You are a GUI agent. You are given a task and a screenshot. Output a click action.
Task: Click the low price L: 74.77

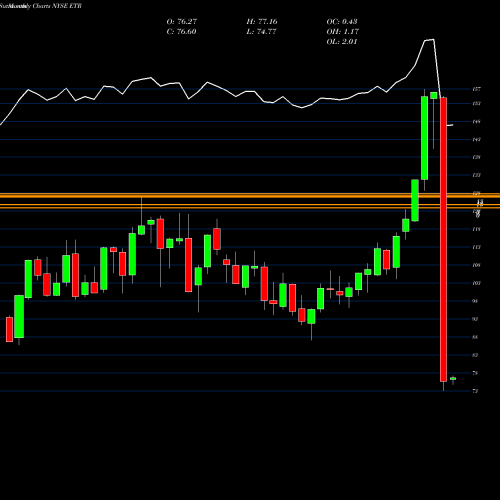point(261,32)
